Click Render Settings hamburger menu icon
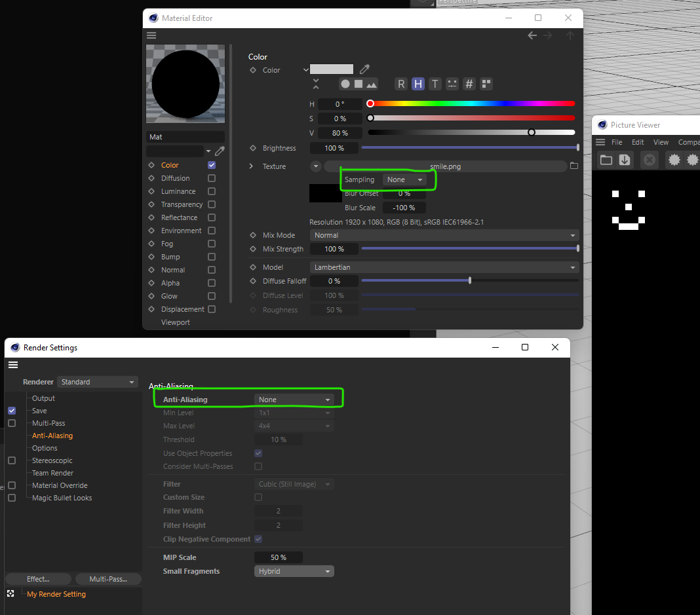This screenshot has height=615, width=700. tap(13, 365)
